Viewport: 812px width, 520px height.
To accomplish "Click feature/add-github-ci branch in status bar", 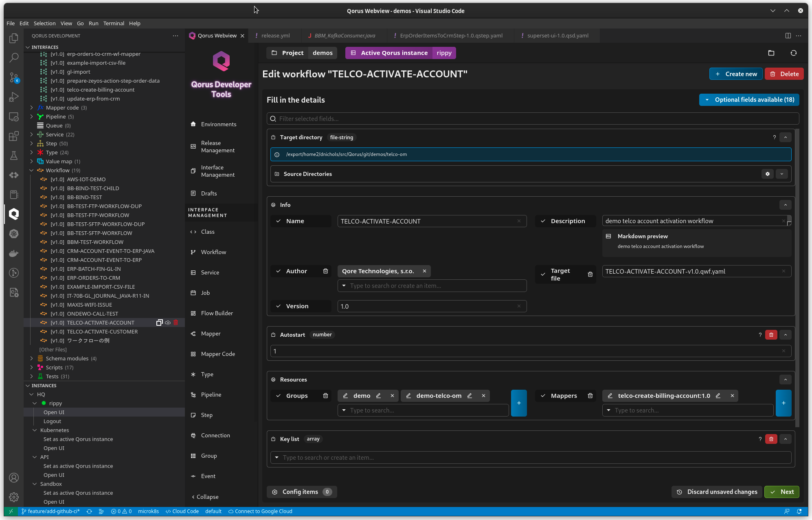I will (x=50, y=511).
